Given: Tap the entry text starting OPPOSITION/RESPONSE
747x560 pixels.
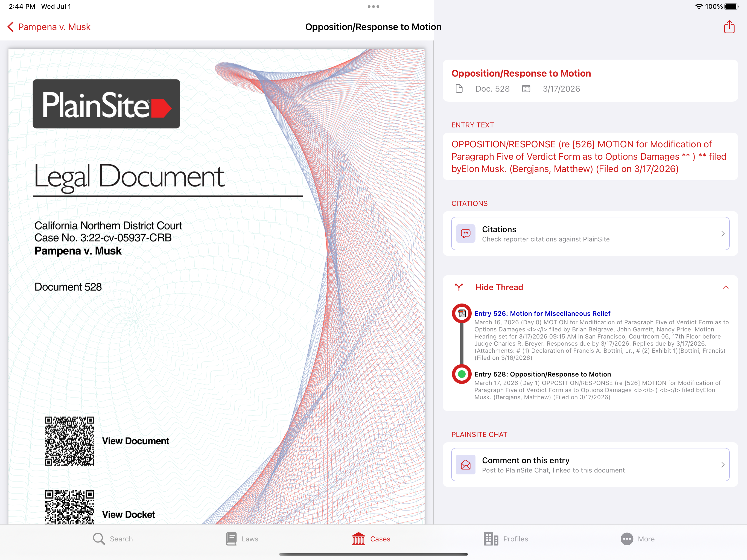Looking at the screenshot, I should pos(589,156).
